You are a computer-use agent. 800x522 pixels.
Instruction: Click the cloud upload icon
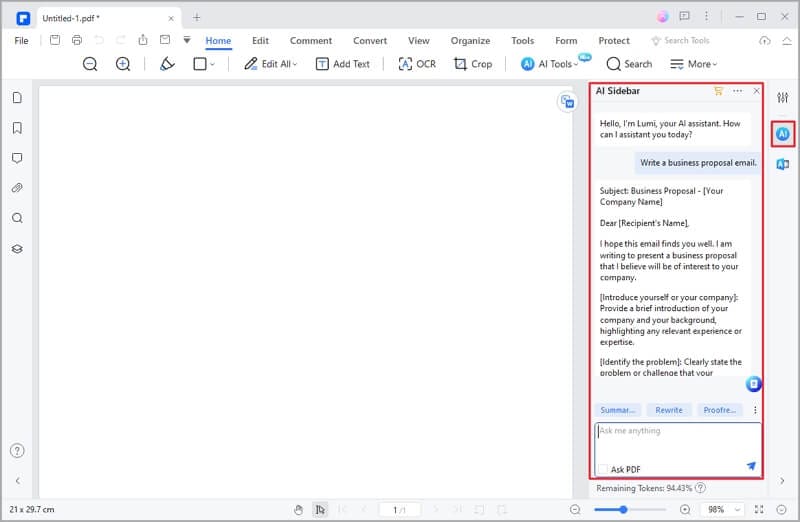[764, 40]
